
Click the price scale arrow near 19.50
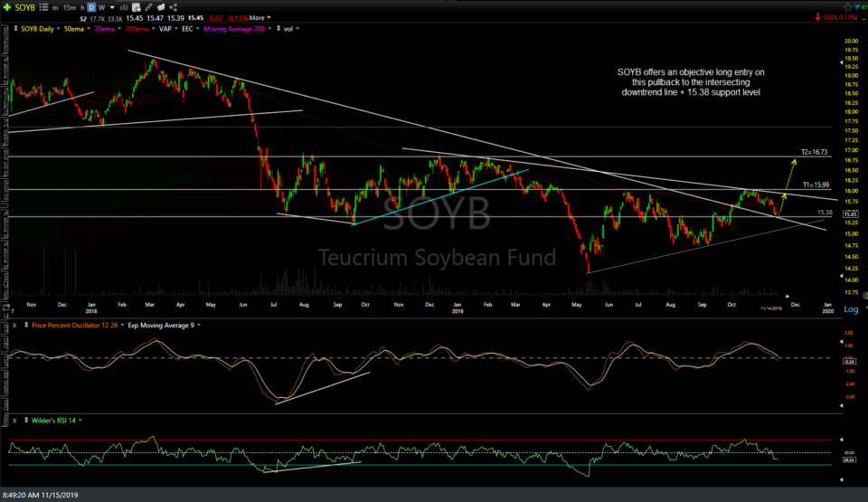tap(842, 62)
